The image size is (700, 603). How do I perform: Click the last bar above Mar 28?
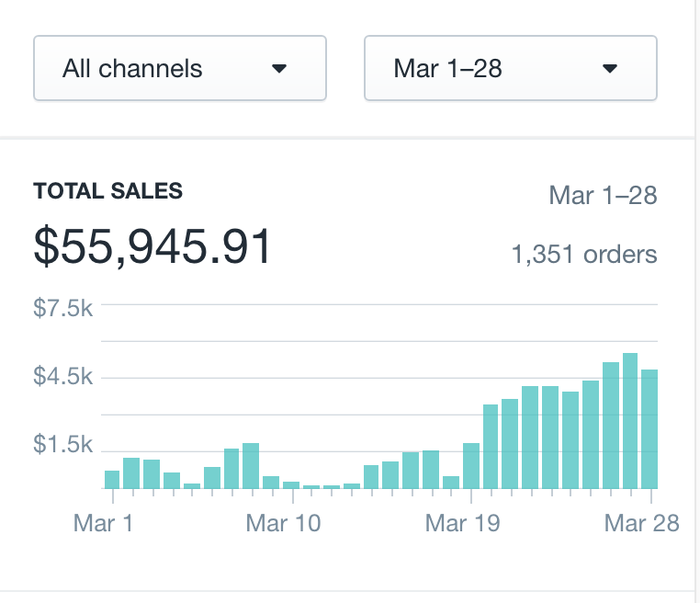coord(649,428)
